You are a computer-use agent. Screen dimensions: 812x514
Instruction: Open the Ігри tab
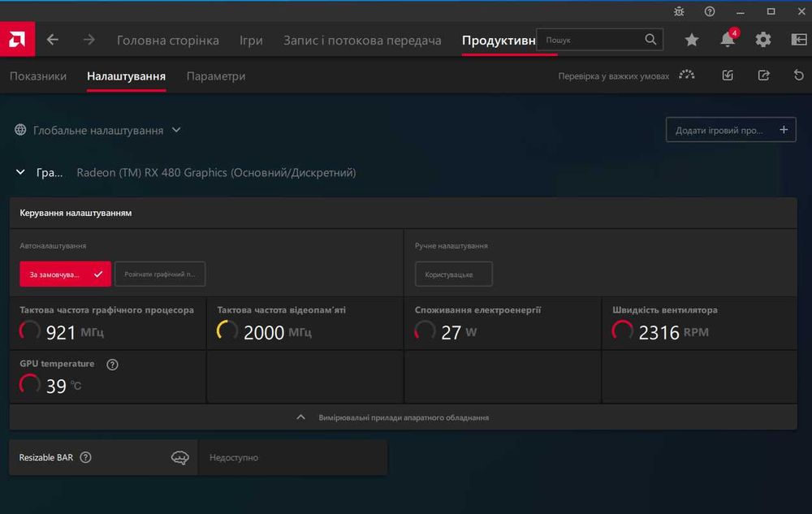[251, 40]
